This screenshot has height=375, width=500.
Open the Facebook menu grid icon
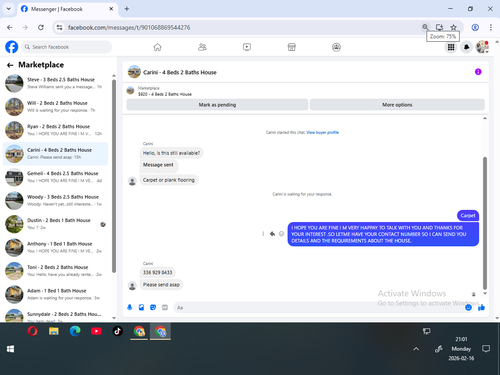pyautogui.click(x=451, y=47)
